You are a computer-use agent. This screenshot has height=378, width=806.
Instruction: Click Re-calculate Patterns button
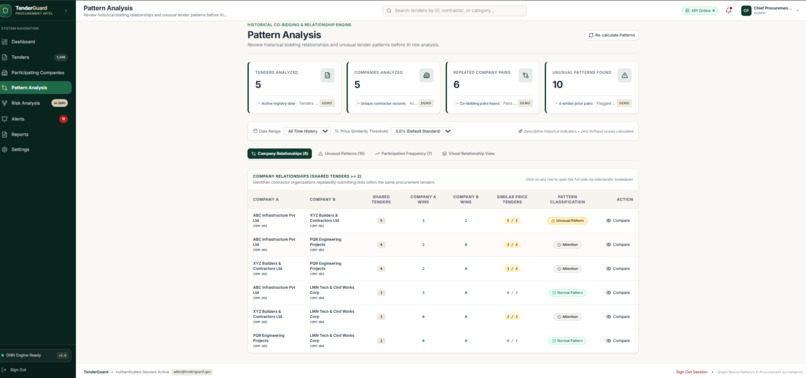tap(612, 35)
